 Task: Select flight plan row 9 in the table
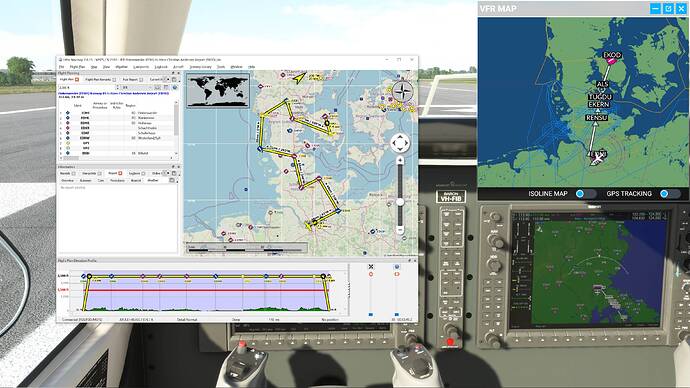pyautogui.click(x=117, y=153)
